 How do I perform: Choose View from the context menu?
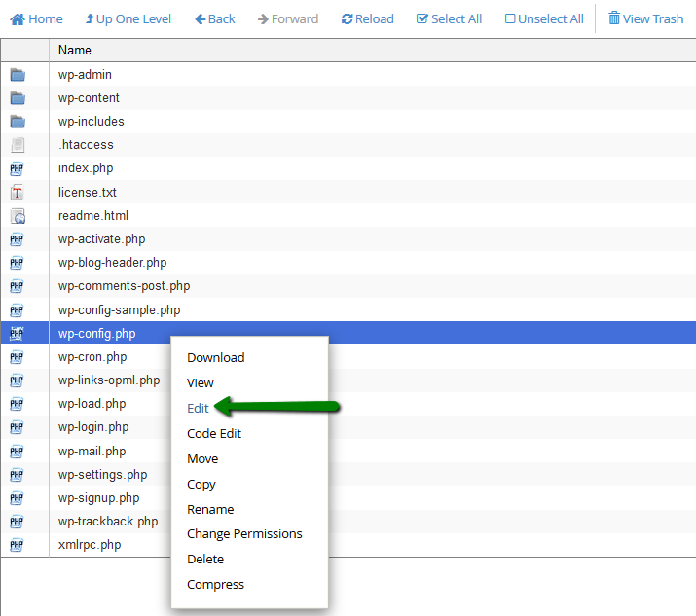point(201,383)
